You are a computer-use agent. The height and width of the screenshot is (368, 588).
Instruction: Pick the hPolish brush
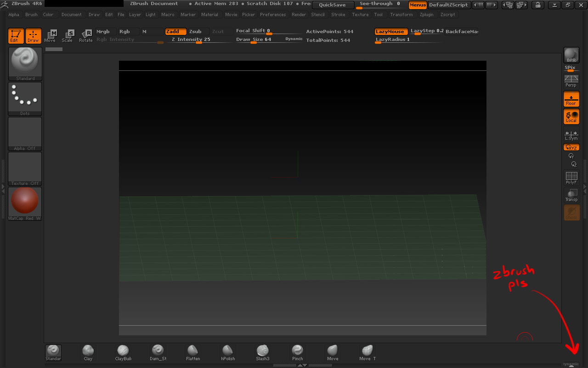[x=228, y=352]
